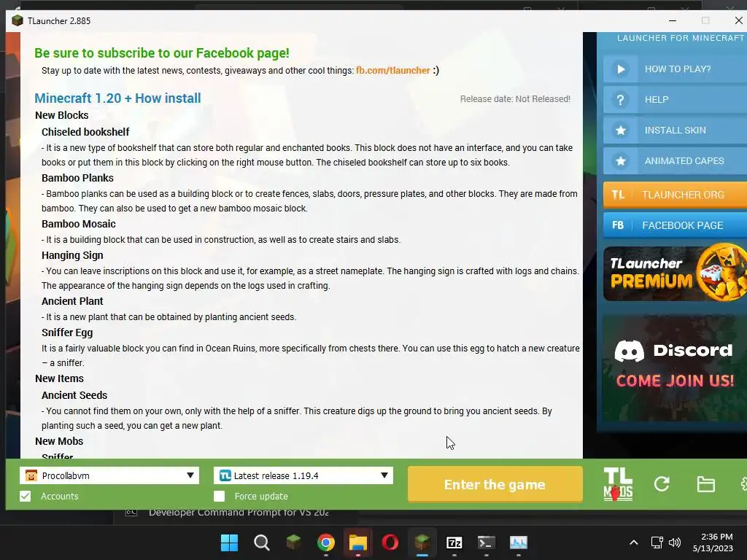Open the Windows Start menu

pyautogui.click(x=229, y=542)
